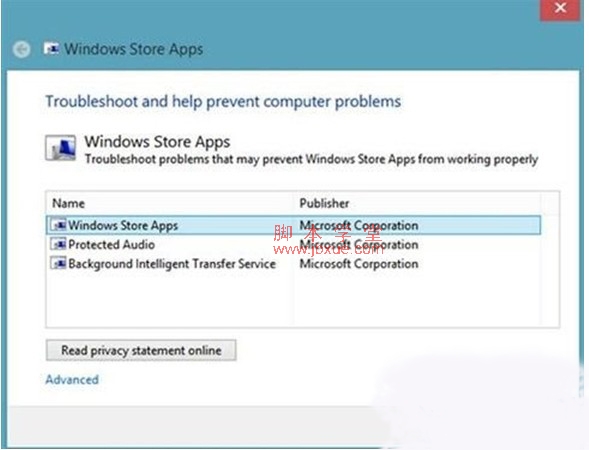This screenshot has height=450, width=589.
Task: Click the Background Intelligent Transfer Service row icon
Action: (x=58, y=263)
